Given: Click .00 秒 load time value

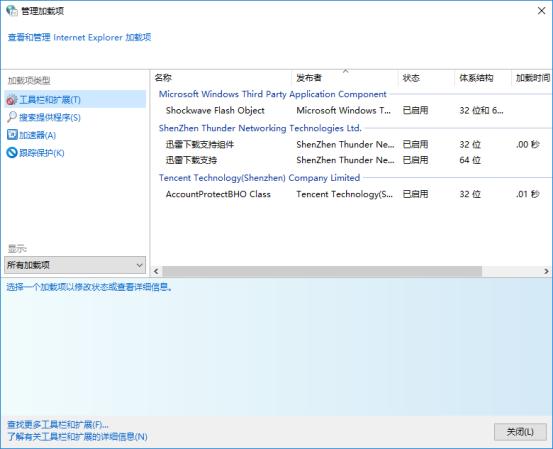Looking at the screenshot, I should (528, 144).
